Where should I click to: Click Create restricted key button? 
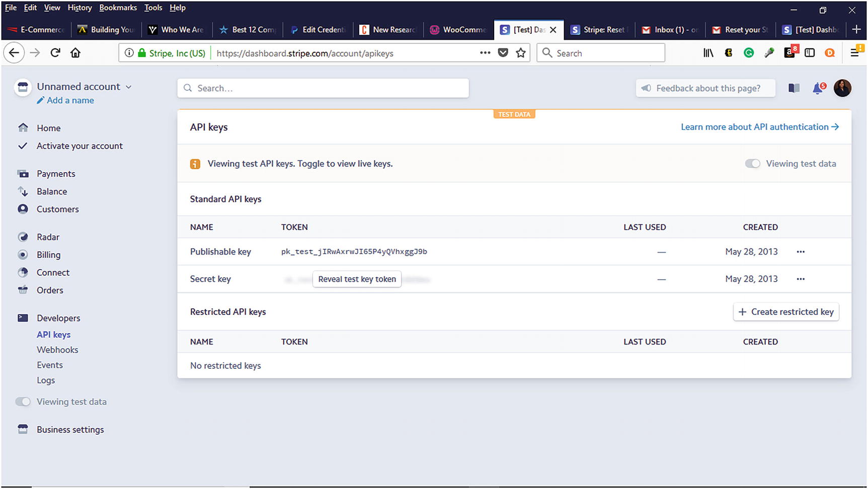click(x=785, y=312)
